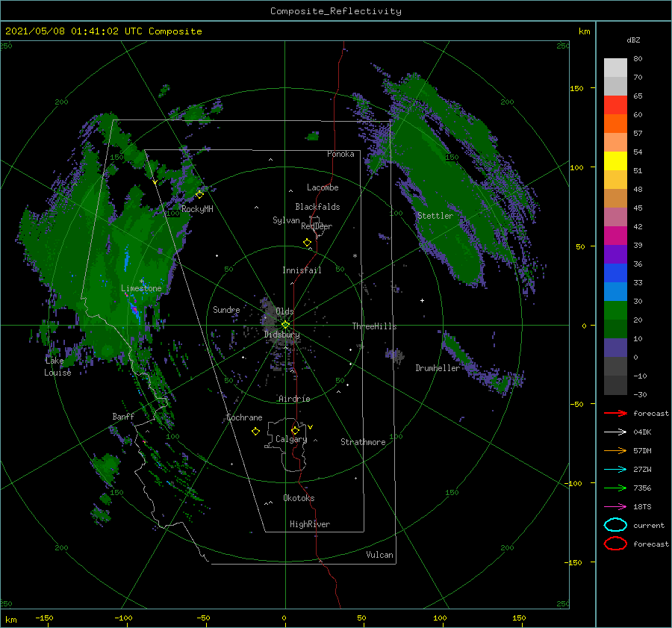Select the magenta swatch between 42 and 39
Viewport: 672px width, 628px height.
(615, 236)
